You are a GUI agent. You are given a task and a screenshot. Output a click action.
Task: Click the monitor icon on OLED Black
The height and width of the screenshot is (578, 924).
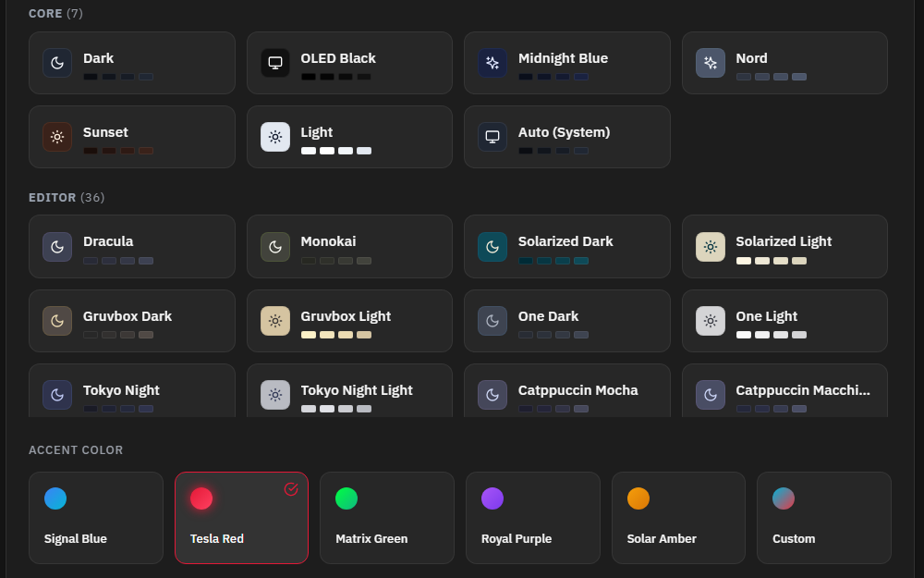click(275, 63)
